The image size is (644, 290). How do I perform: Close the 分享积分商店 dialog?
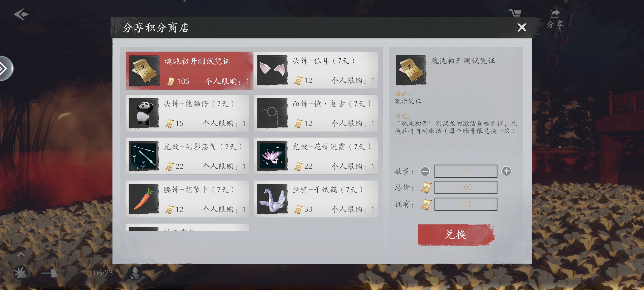522,27
